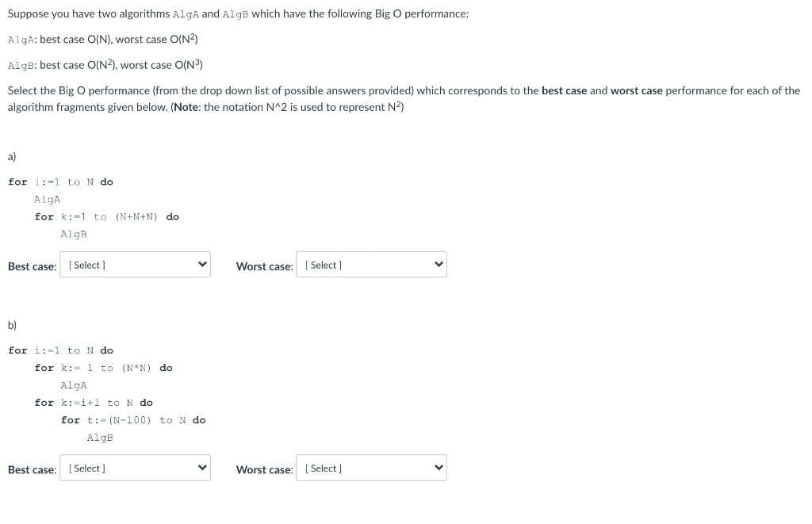Click the 'a)' question heading
The width and height of the screenshot is (812, 524).
point(12,156)
